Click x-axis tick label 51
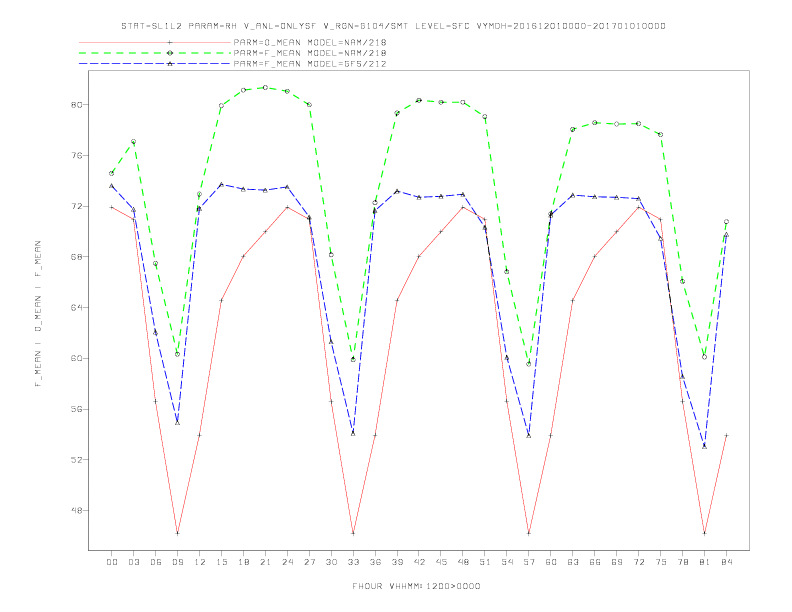Viewport: 792px width, 612px height. (485, 562)
